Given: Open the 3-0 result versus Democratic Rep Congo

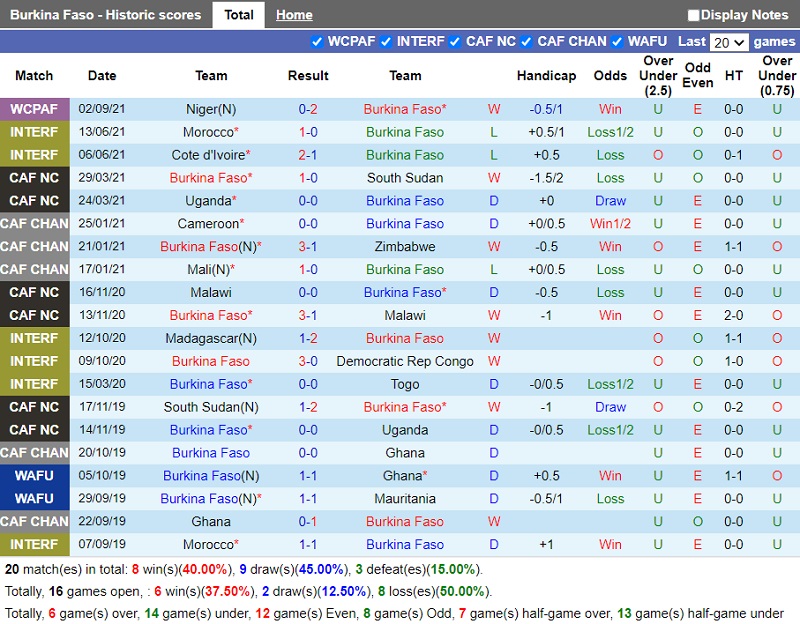Looking at the screenshot, I should tap(308, 361).
